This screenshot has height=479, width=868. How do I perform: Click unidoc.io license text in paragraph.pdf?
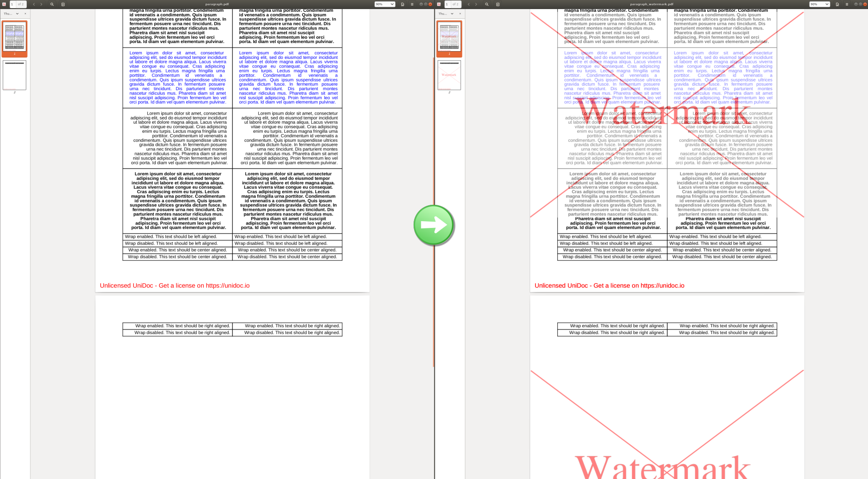pyautogui.click(x=174, y=285)
